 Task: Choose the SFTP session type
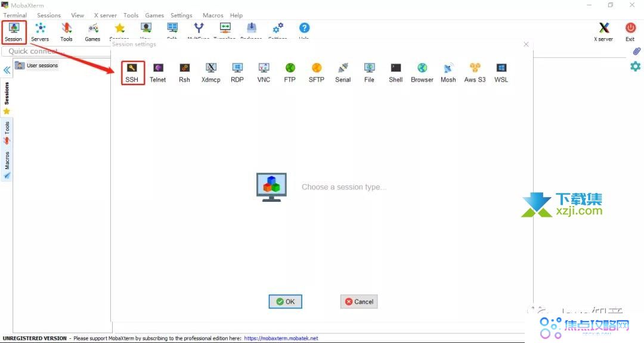316,73
